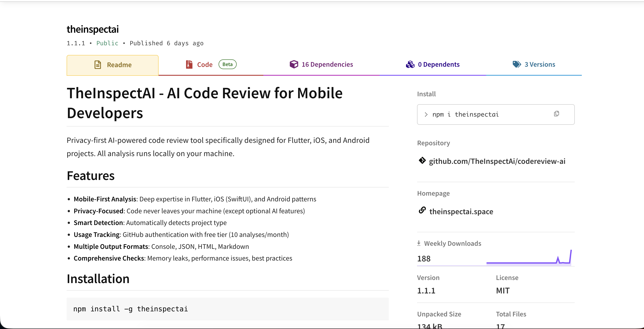This screenshot has height=329, width=644.
Task: Click the 1.1.1 version under package name
Action: [76, 43]
